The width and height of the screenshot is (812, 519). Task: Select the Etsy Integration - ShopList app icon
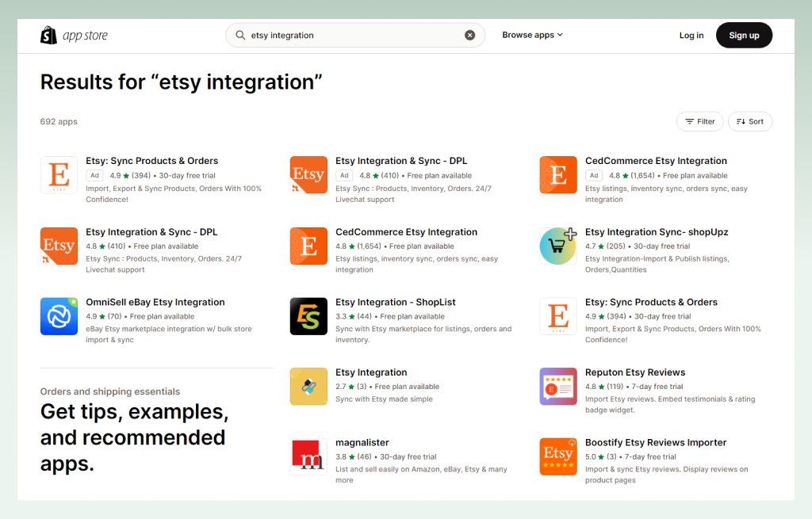point(308,316)
